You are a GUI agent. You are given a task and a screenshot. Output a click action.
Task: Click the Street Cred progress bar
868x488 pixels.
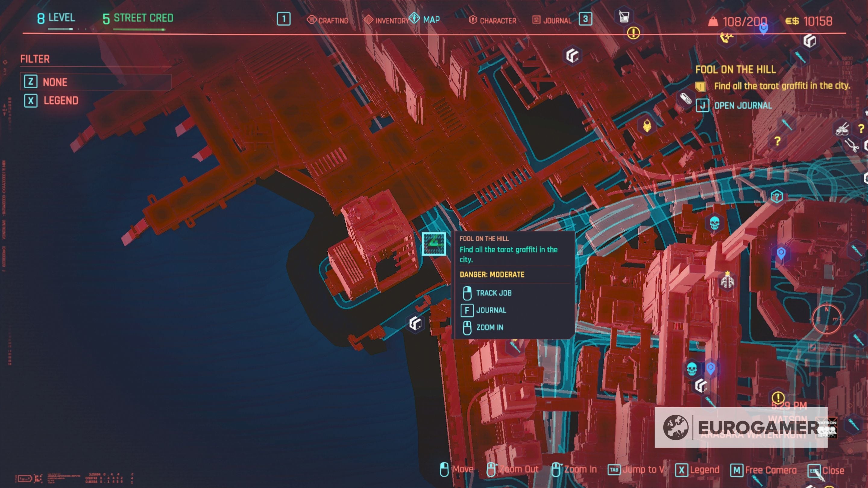[139, 29]
